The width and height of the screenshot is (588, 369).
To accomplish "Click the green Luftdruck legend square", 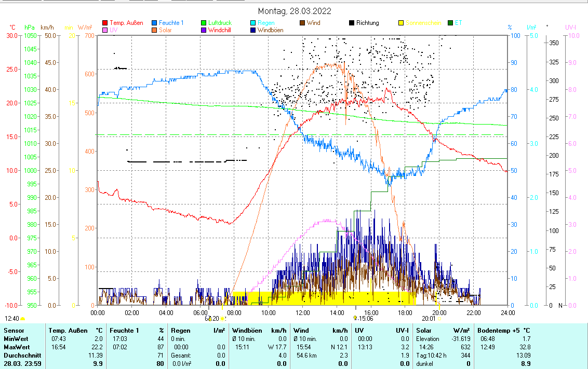I will click(x=204, y=23).
